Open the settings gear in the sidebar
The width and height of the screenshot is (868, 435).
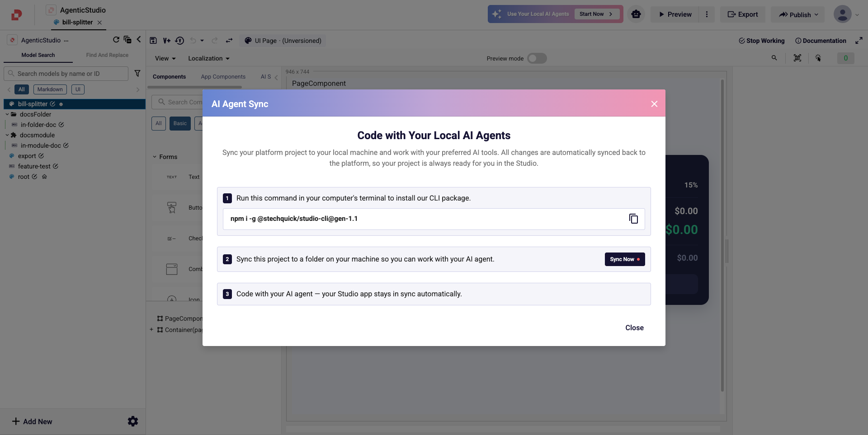pos(133,421)
